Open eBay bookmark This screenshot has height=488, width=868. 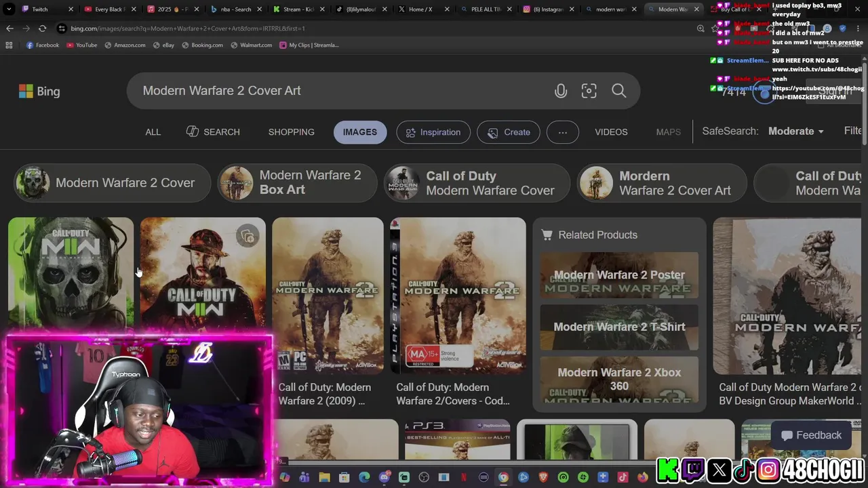coord(163,45)
